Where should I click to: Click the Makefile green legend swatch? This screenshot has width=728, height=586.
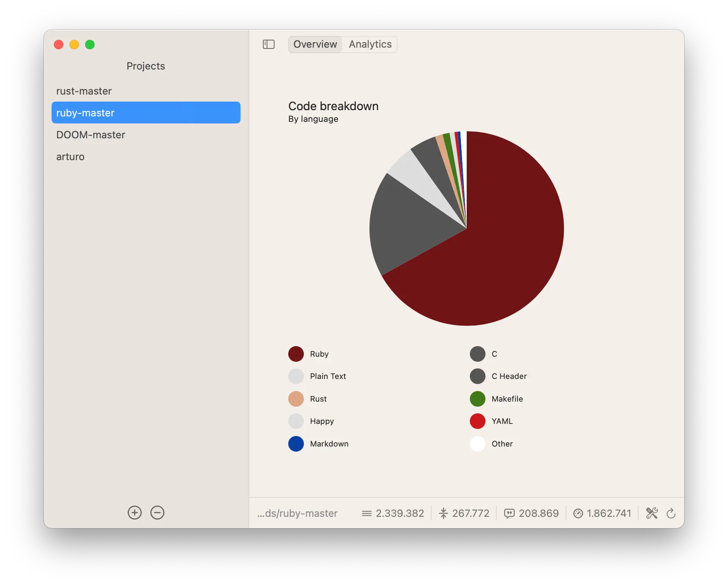coord(478,399)
